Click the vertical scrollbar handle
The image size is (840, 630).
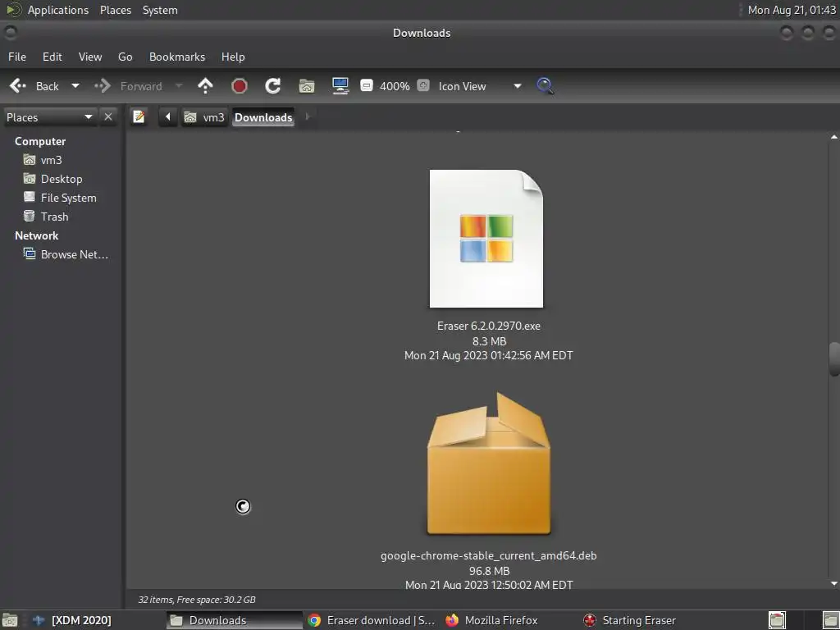[834, 359]
